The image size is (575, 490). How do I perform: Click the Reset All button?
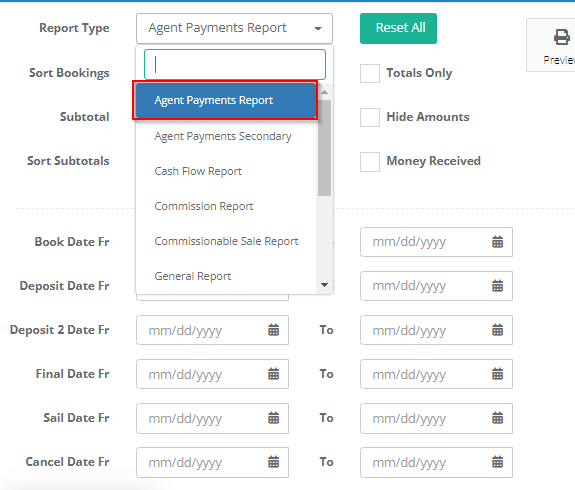click(398, 28)
